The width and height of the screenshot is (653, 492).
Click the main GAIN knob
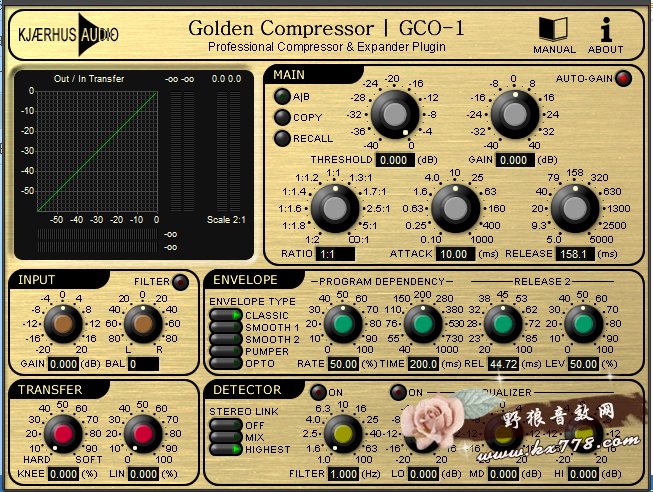click(x=515, y=114)
